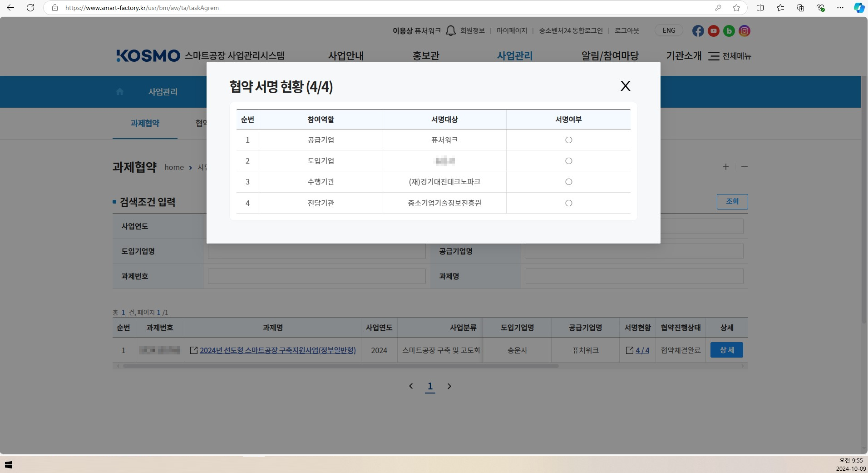Open the 2024년 선도형 스마트공장 구축지원사업 link
868x473 pixels.
(277, 350)
